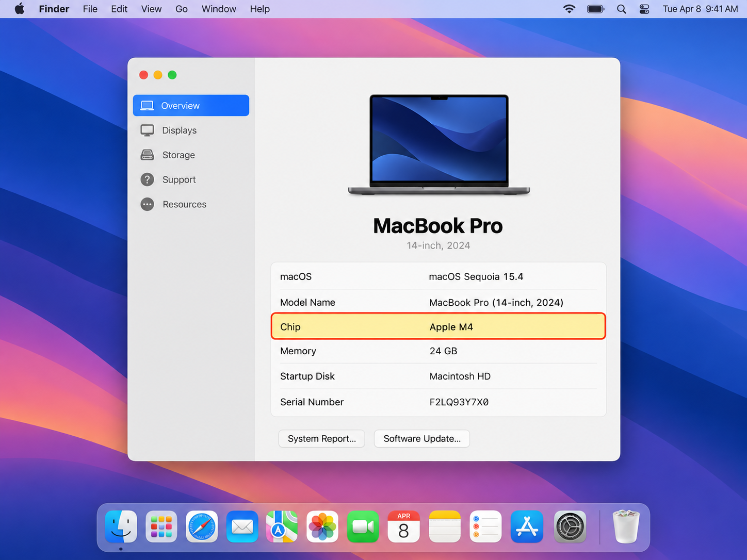Go to the Storage section

(x=191, y=155)
